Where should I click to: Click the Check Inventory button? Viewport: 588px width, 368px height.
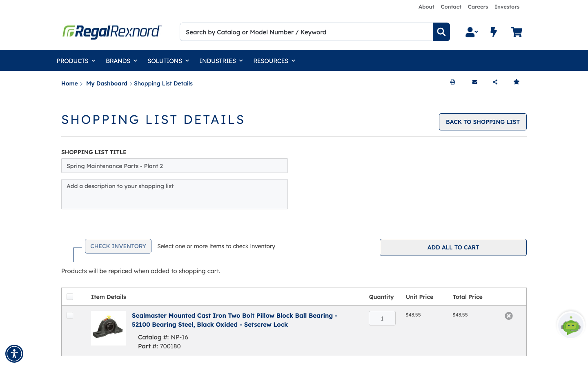[x=118, y=246]
